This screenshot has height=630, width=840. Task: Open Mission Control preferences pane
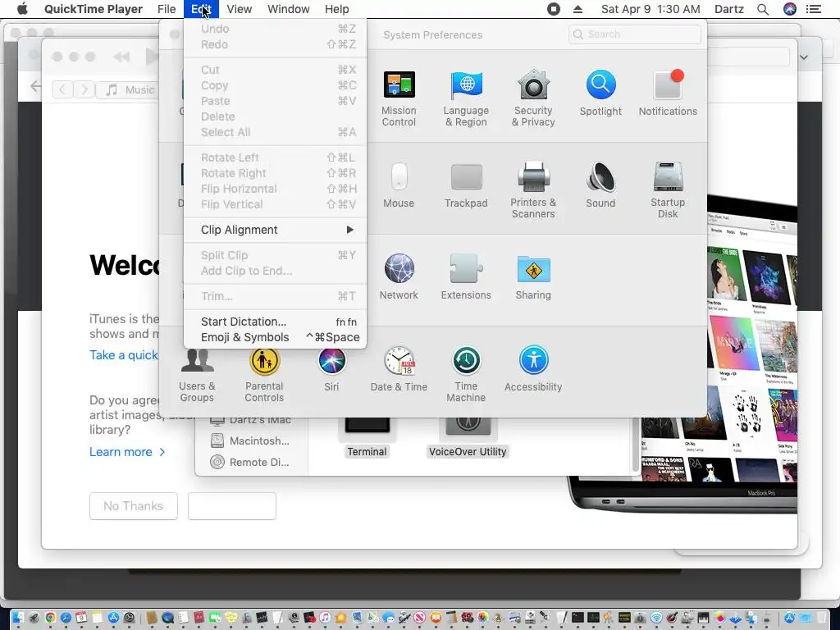tap(399, 98)
